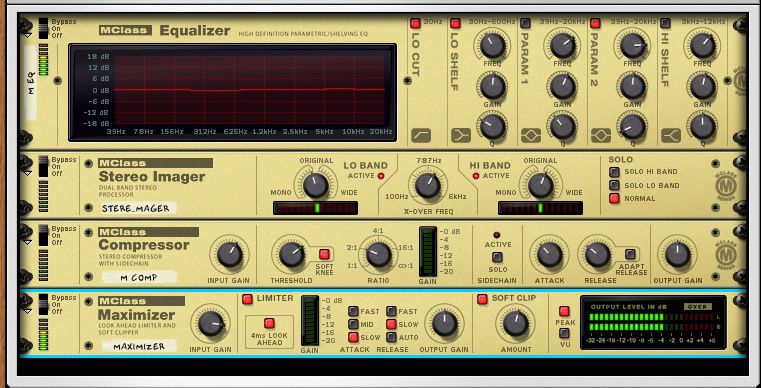Select the Auto release option on the Maximizer
This screenshot has width=761, height=388.
(x=392, y=337)
